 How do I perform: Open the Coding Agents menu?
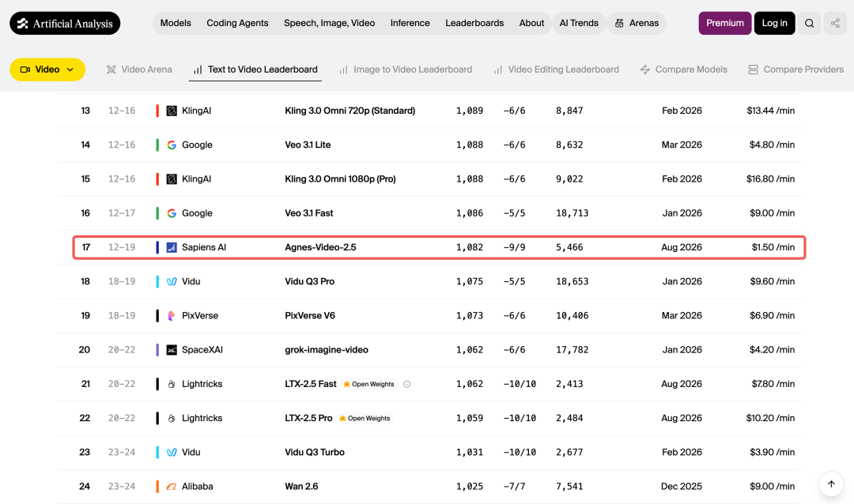(237, 23)
